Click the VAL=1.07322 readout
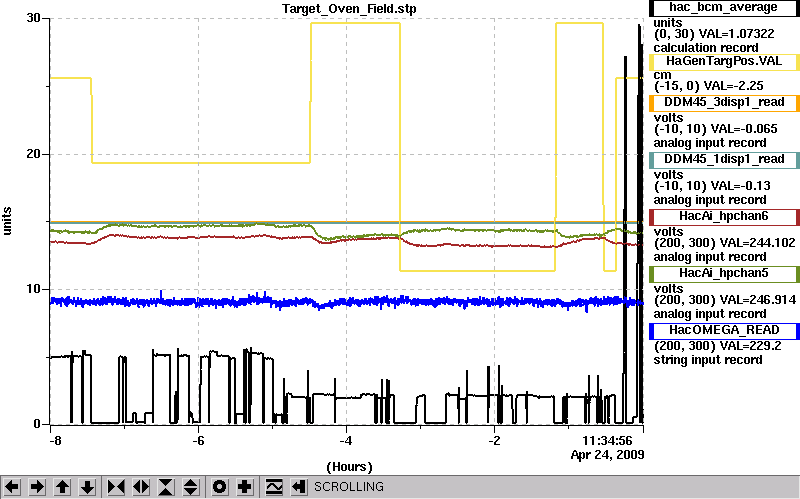The width and height of the screenshot is (800, 499). tap(736, 34)
